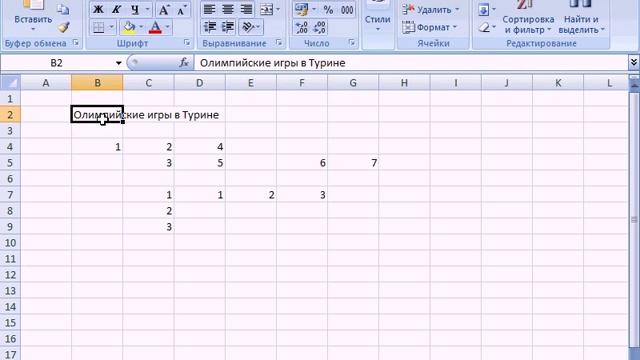
Task: Expand the formula bar
Action: 633,62
